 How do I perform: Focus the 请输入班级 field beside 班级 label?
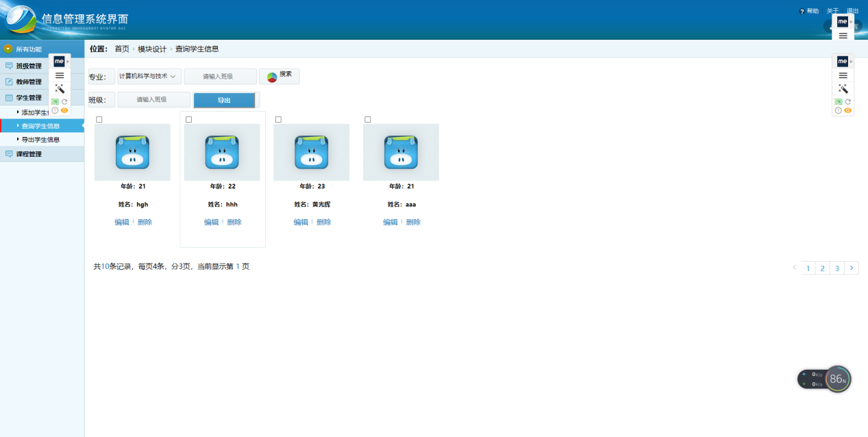153,100
